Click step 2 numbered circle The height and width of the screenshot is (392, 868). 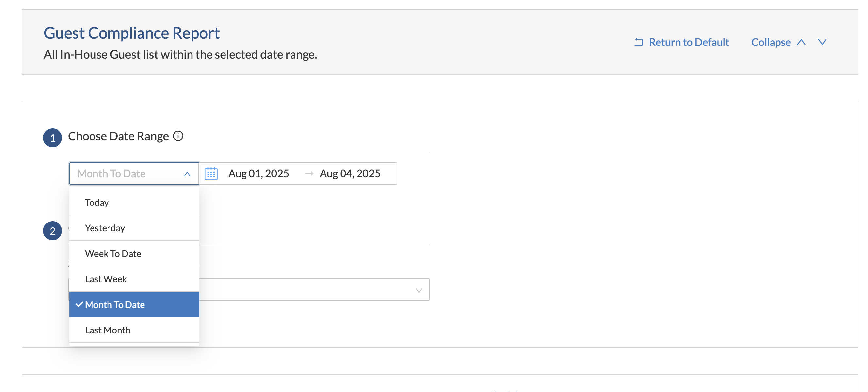[x=53, y=231]
